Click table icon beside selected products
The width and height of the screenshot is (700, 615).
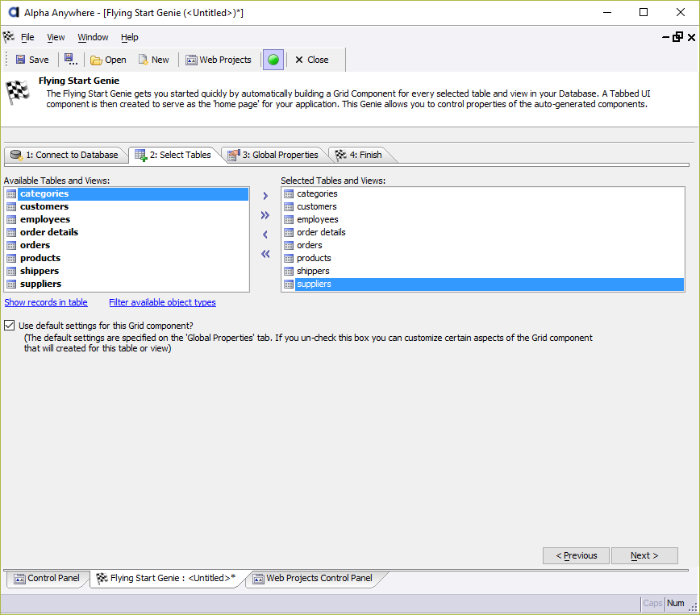pyautogui.click(x=289, y=259)
